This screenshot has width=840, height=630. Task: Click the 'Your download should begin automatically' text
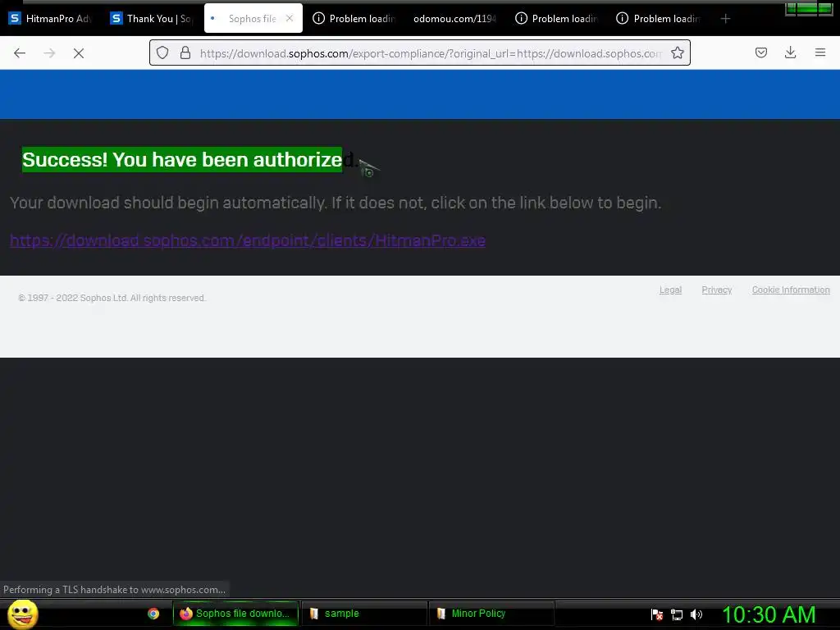pyautogui.click(x=336, y=203)
